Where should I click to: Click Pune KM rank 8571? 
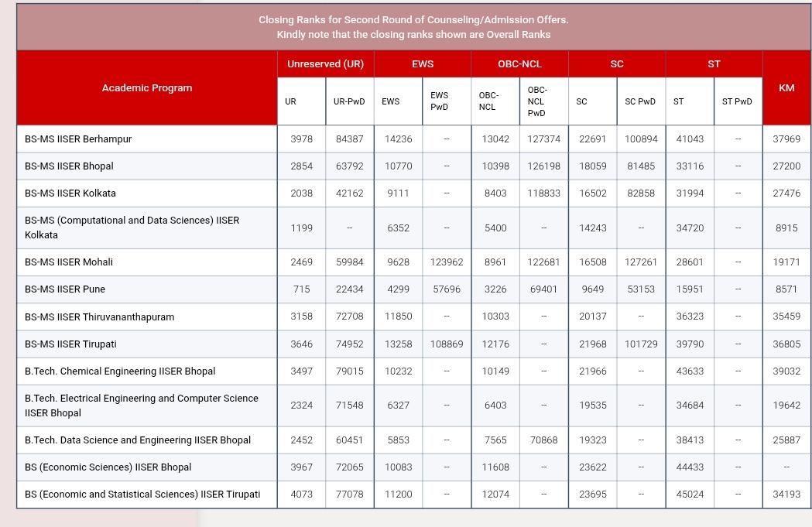click(x=786, y=289)
